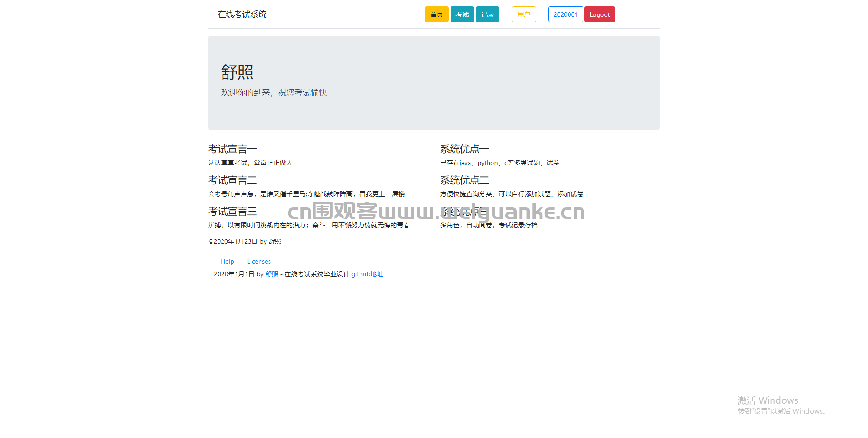Click the 在线考试系统 brand title
868x438 pixels.
click(x=242, y=14)
